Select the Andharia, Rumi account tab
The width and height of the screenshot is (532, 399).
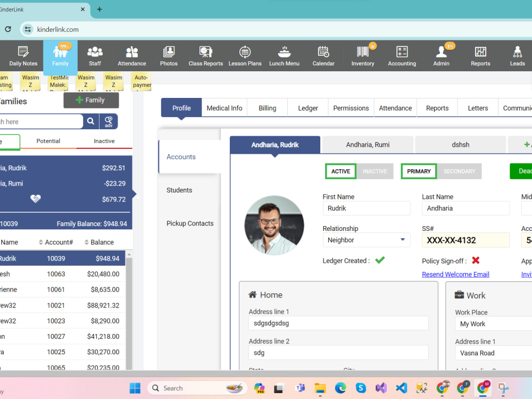click(368, 145)
